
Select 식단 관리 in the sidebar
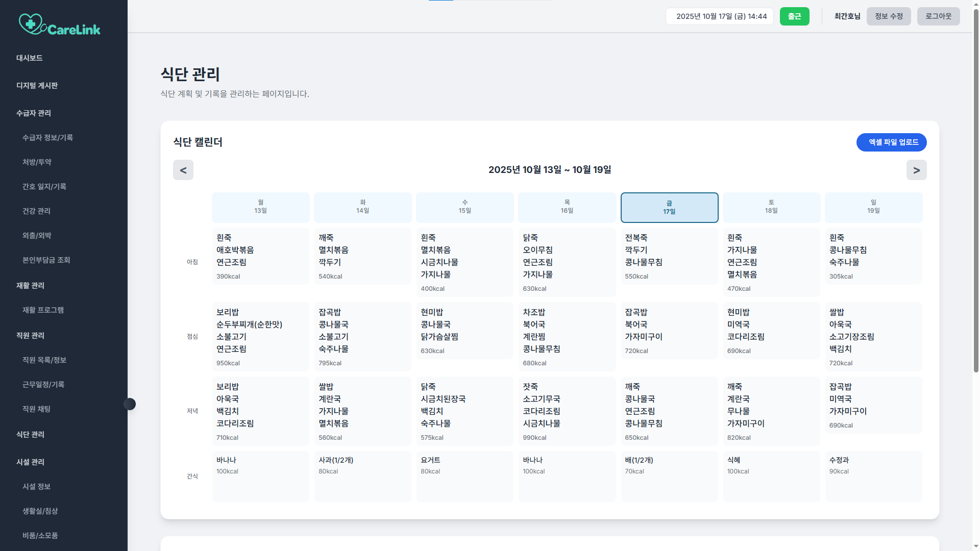point(31,435)
